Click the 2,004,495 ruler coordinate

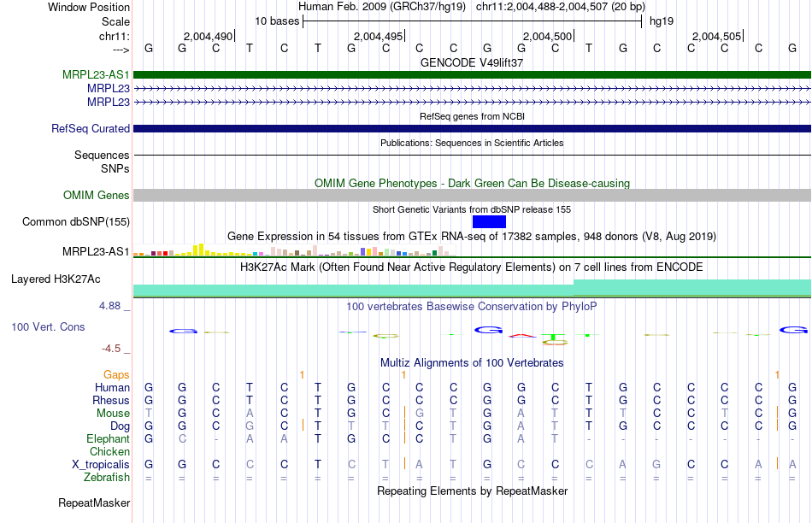pos(378,36)
